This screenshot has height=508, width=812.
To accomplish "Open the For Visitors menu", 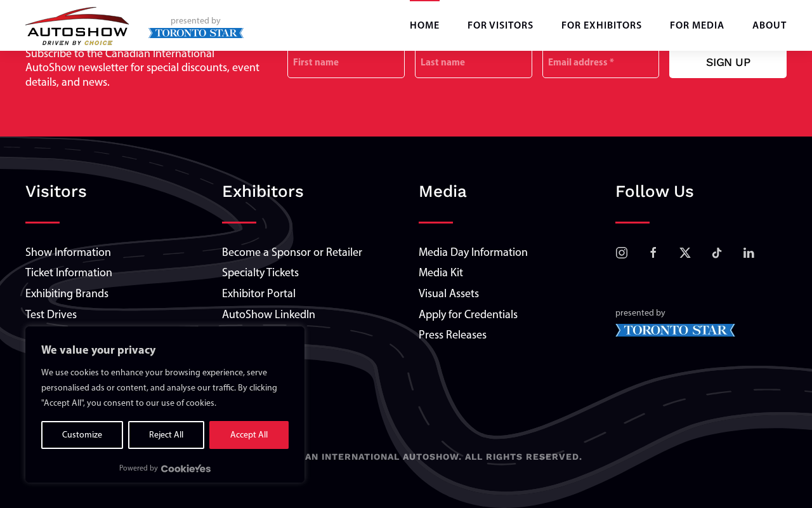I will [x=500, y=26].
